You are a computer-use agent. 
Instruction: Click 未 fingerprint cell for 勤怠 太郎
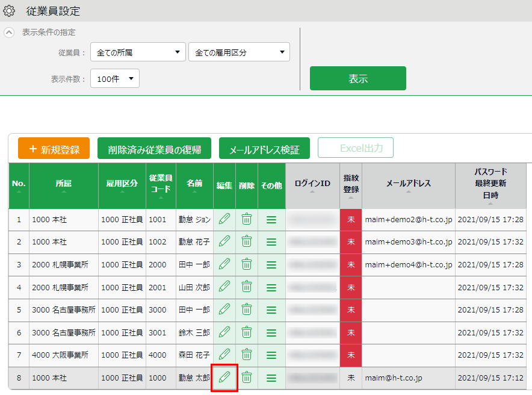click(351, 378)
